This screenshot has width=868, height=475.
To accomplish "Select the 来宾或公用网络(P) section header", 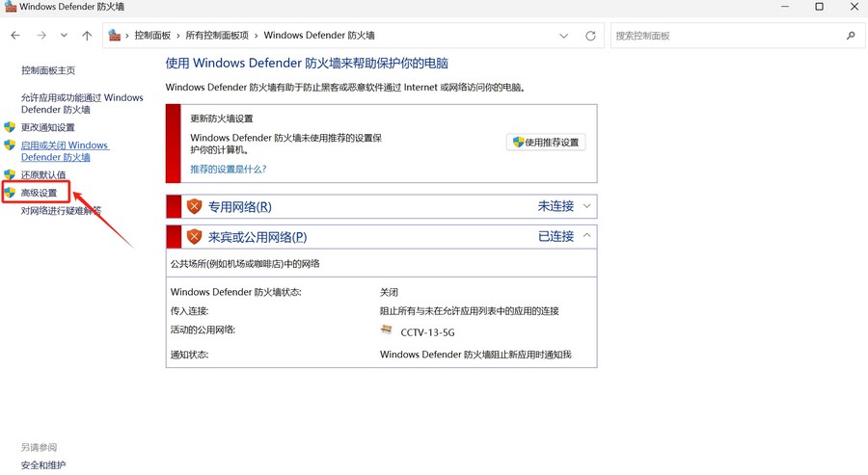I will pyautogui.click(x=381, y=237).
